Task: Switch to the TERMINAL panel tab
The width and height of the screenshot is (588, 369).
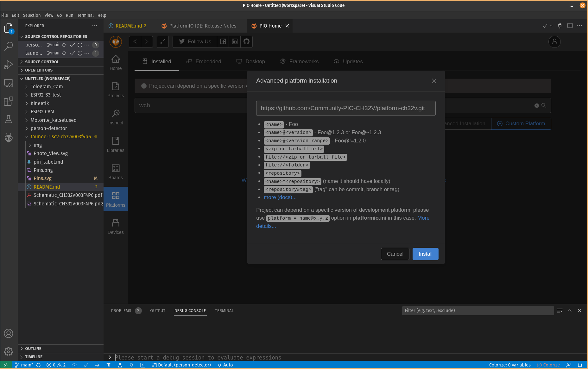Action: tap(224, 310)
